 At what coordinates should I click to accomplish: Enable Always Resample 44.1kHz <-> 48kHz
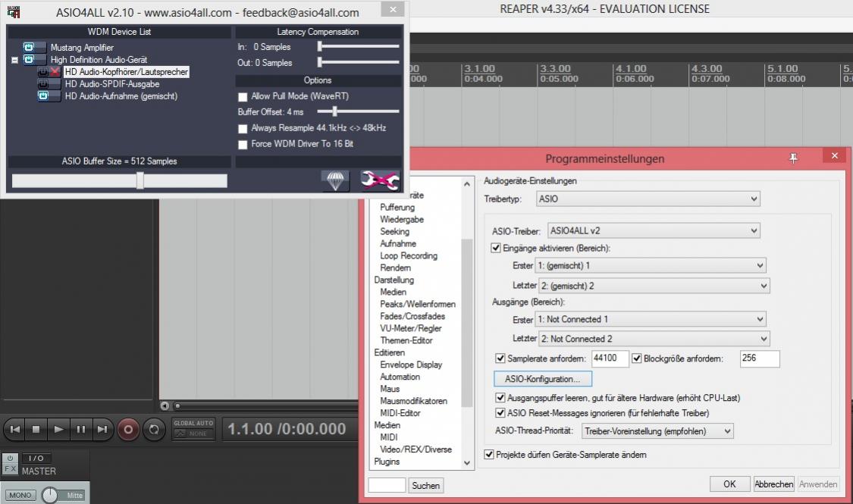pos(243,129)
